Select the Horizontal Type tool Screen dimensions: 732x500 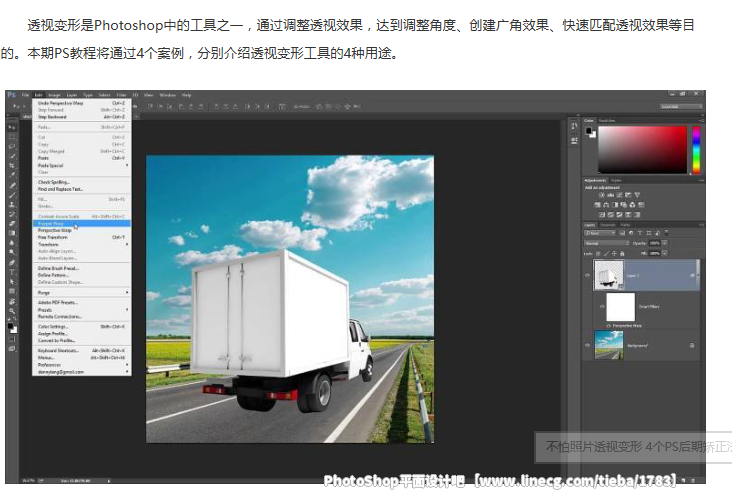tap(12, 272)
